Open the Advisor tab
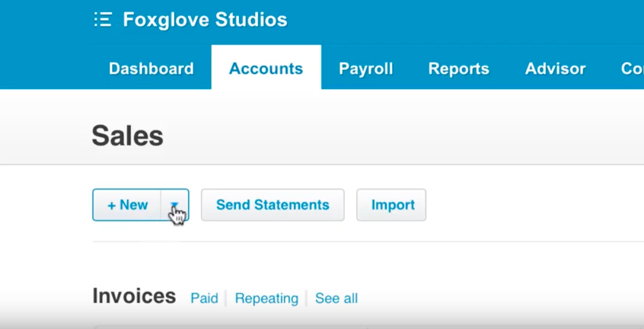The width and height of the screenshot is (644, 329). point(555,69)
